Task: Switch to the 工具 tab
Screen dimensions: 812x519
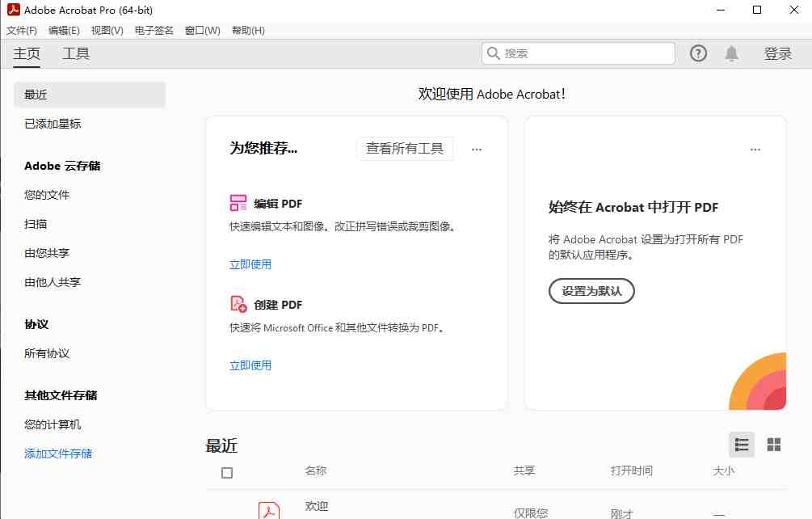Action: tap(76, 53)
